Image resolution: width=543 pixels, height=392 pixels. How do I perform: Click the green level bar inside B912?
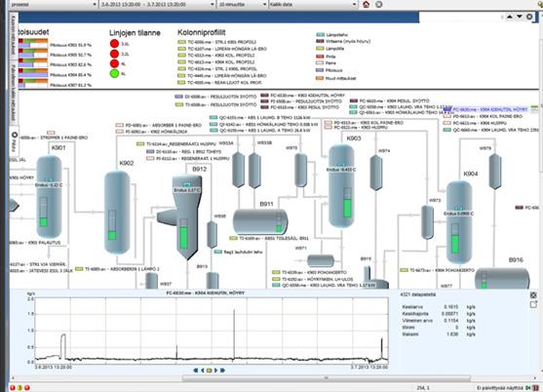183,238
